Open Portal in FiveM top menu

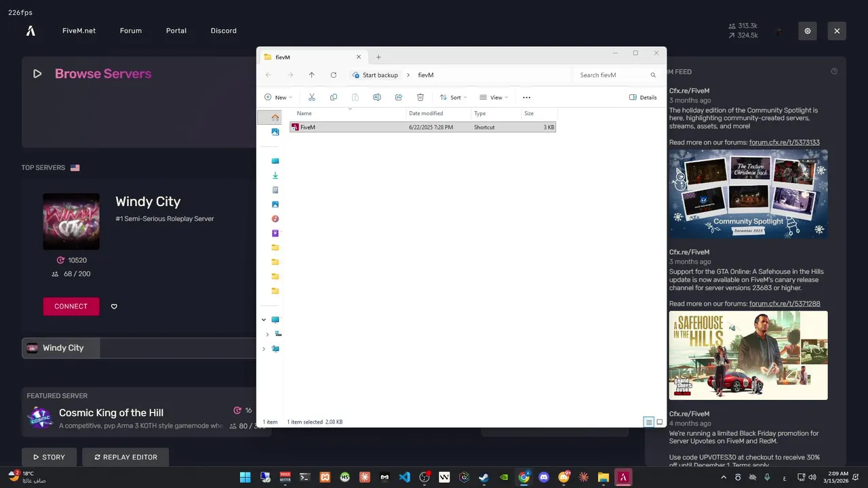point(176,30)
